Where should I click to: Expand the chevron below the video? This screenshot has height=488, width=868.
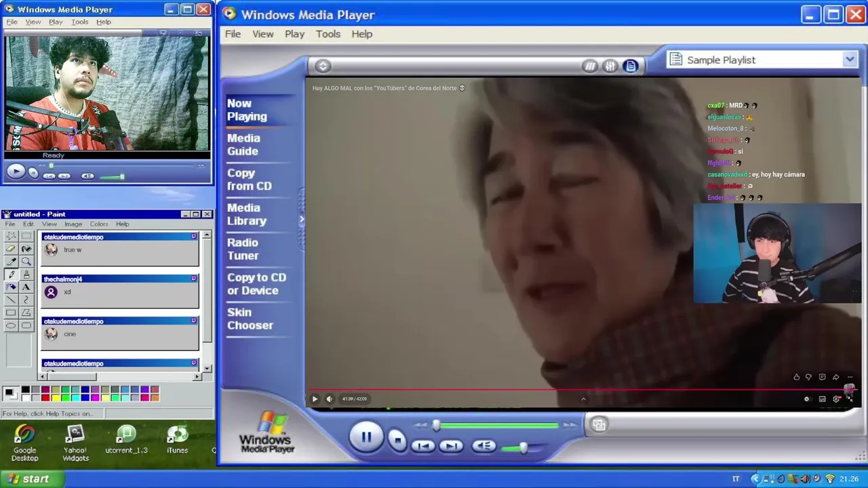point(583,399)
